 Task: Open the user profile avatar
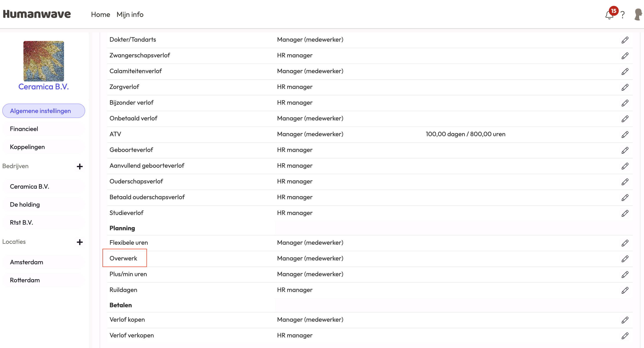click(x=638, y=14)
